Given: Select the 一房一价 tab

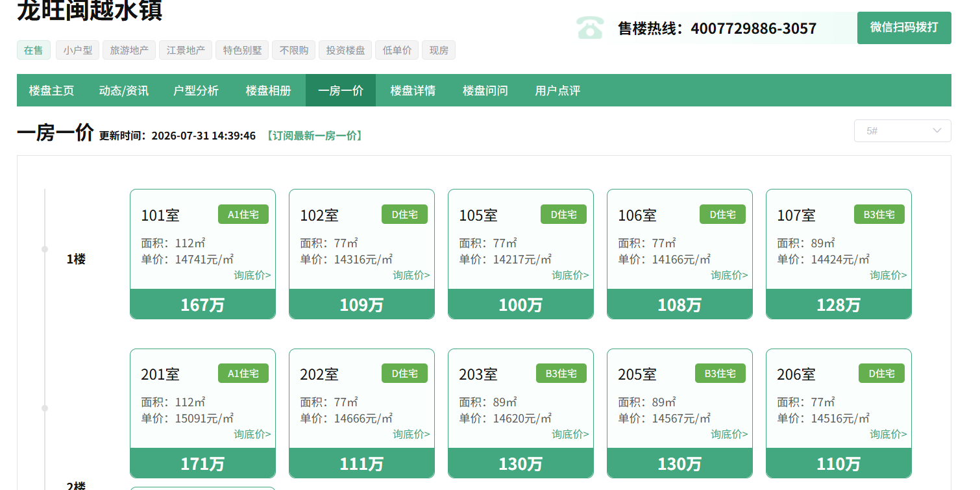Looking at the screenshot, I should 341,90.
